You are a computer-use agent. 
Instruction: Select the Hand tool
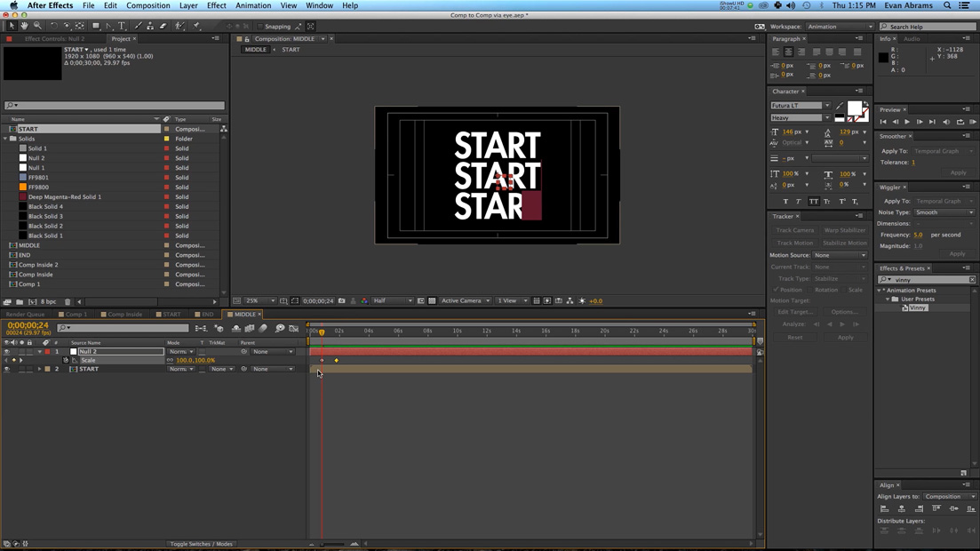24,26
